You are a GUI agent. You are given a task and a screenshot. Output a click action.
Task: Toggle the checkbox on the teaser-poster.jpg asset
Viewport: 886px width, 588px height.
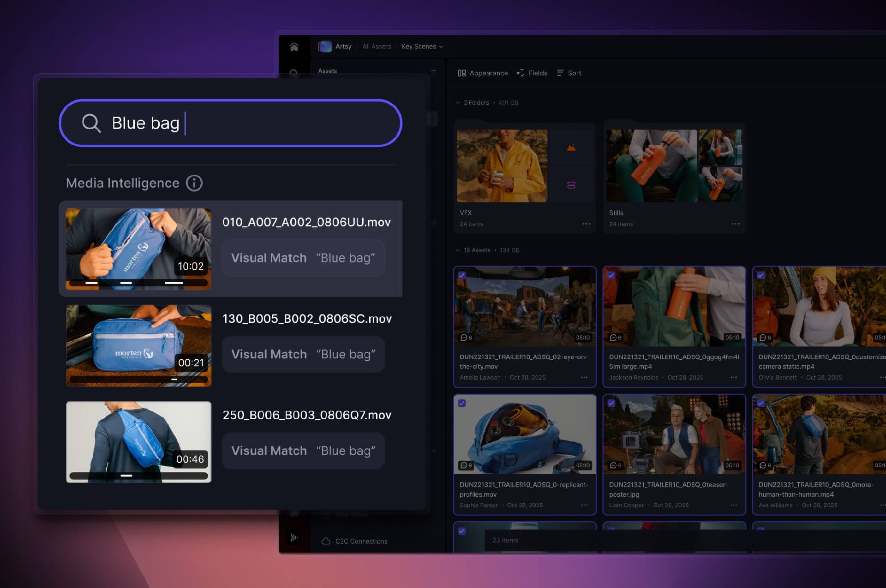point(611,403)
